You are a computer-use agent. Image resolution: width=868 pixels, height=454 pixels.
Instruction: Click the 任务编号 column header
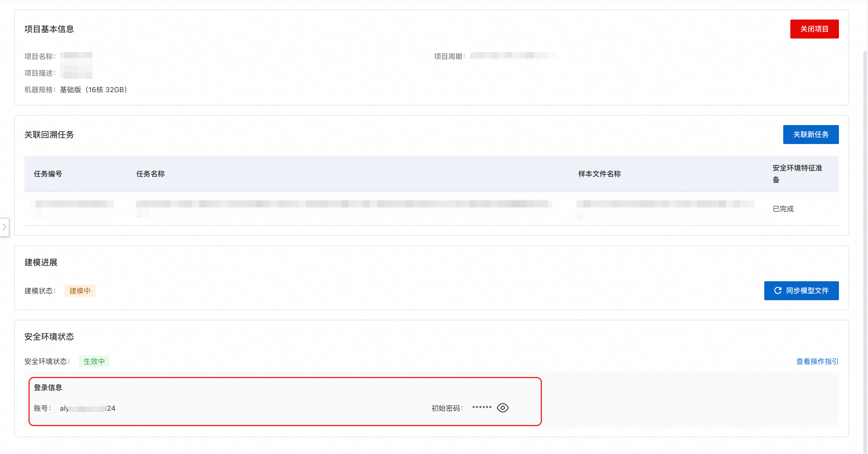48,174
